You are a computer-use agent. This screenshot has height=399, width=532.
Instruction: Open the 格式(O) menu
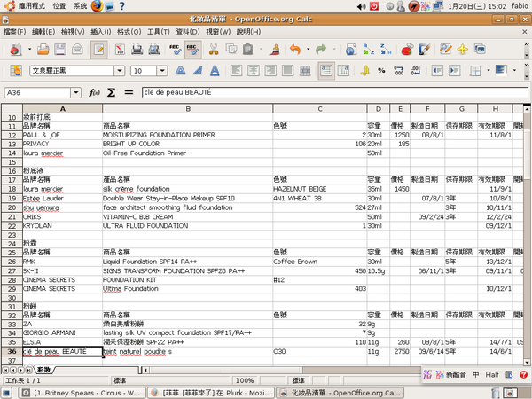click(x=129, y=32)
